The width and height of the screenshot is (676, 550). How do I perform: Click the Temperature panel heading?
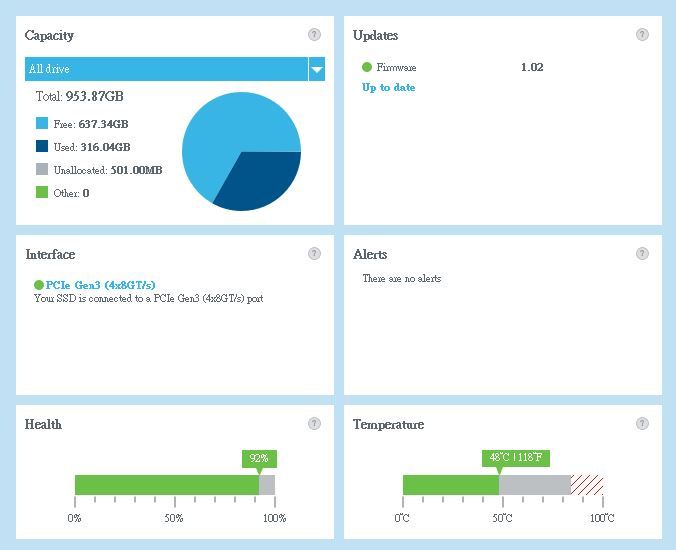[x=388, y=425]
